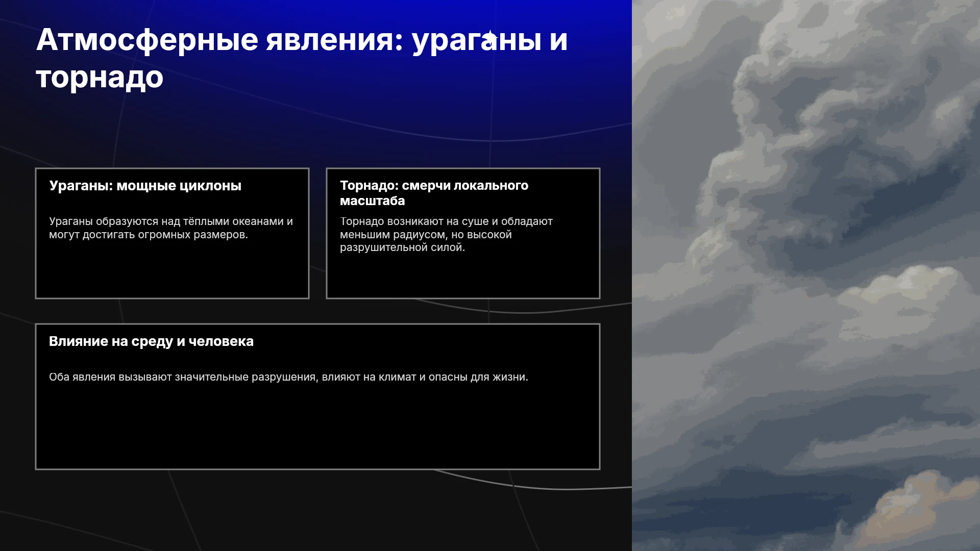Click empty lower area of the 'Влияние' card
The image size is (980, 551).
pyautogui.click(x=317, y=429)
